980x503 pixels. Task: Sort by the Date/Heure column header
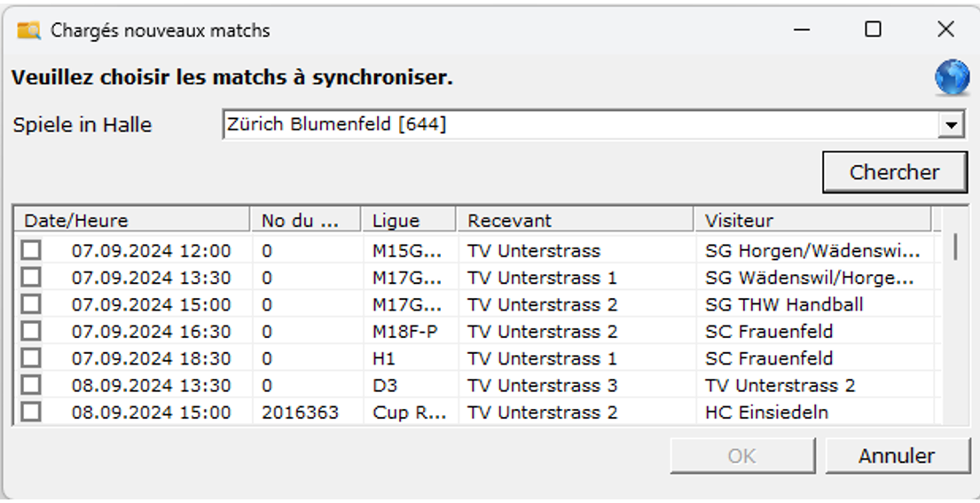[x=132, y=221]
